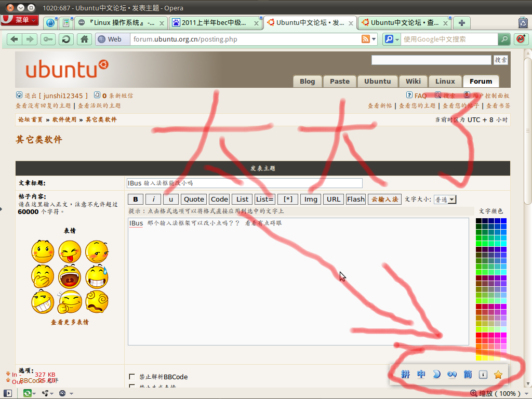This screenshot has width=532, height=399.
Task: Click the FAQ link
Action: pos(420,96)
